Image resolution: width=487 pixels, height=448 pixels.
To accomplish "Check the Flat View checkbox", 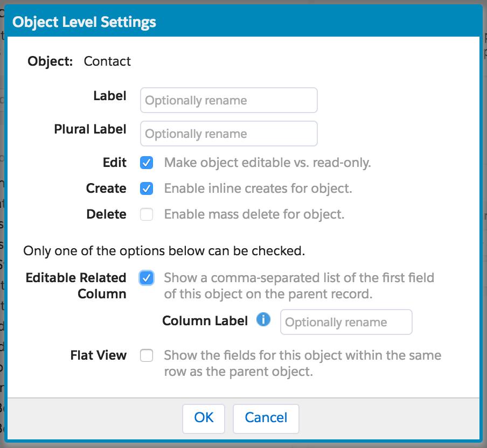I will pos(147,355).
